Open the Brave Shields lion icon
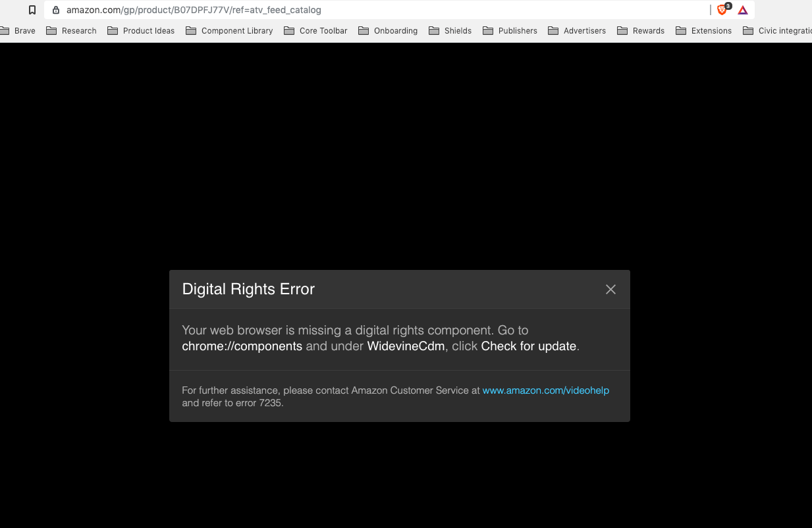This screenshot has width=812, height=528. [x=723, y=9]
